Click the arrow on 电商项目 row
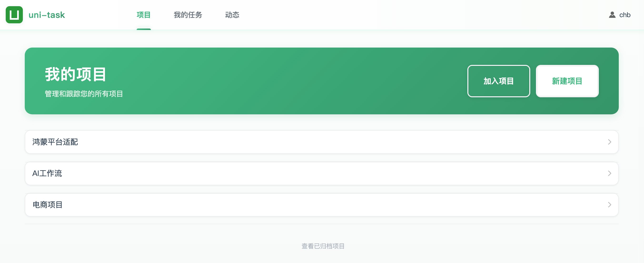Image resolution: width=644 pixels, height=263 pixels. click(609, 205)
